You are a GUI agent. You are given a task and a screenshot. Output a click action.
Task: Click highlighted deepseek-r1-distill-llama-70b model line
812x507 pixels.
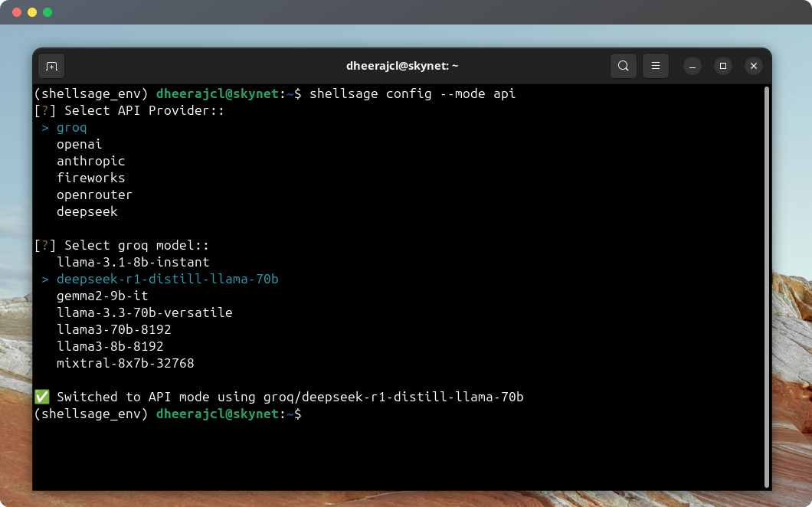pos(160,279)
